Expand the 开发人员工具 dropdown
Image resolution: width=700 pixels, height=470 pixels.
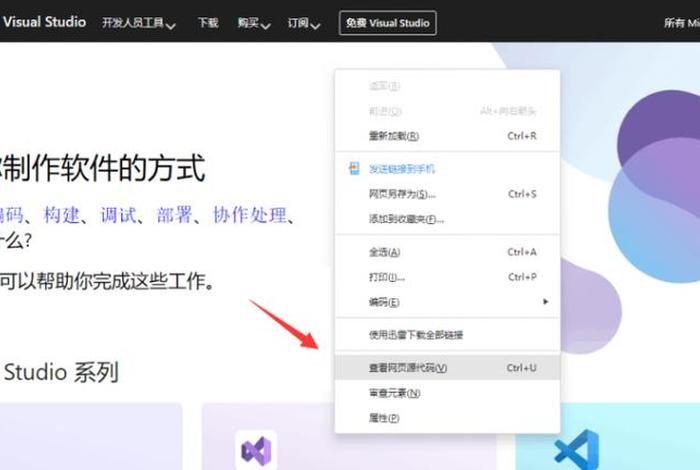(138, 23)
